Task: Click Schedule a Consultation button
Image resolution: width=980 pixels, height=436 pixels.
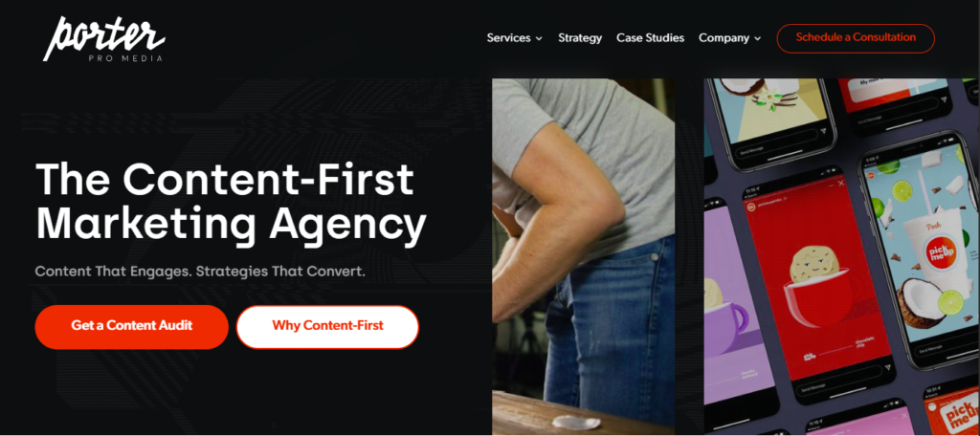Action: 856,38
